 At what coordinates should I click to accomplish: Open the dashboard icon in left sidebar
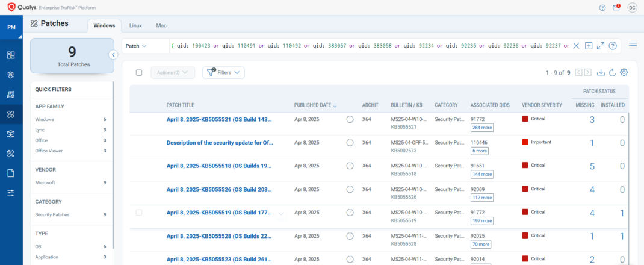tap(11, 55)
